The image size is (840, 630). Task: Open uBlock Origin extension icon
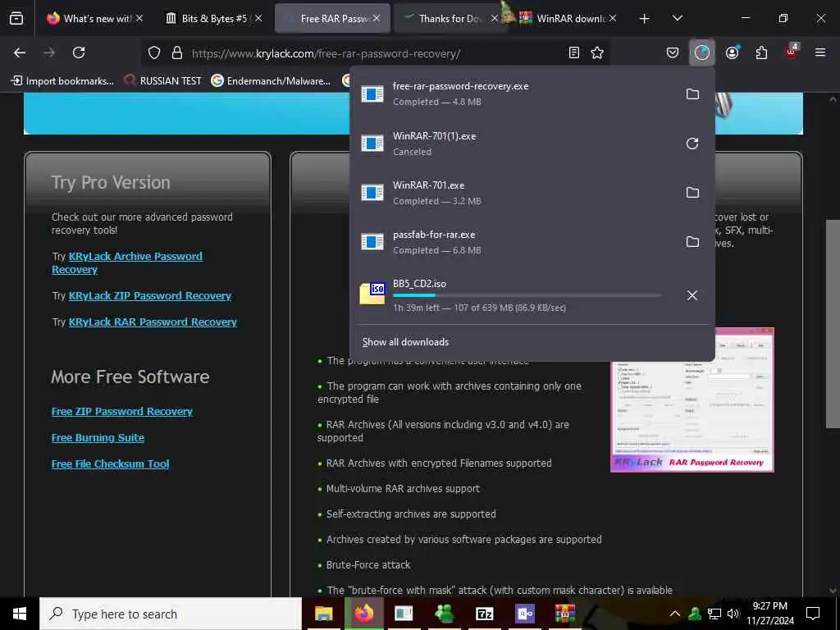pyautogui.click(x=792, y=52)
